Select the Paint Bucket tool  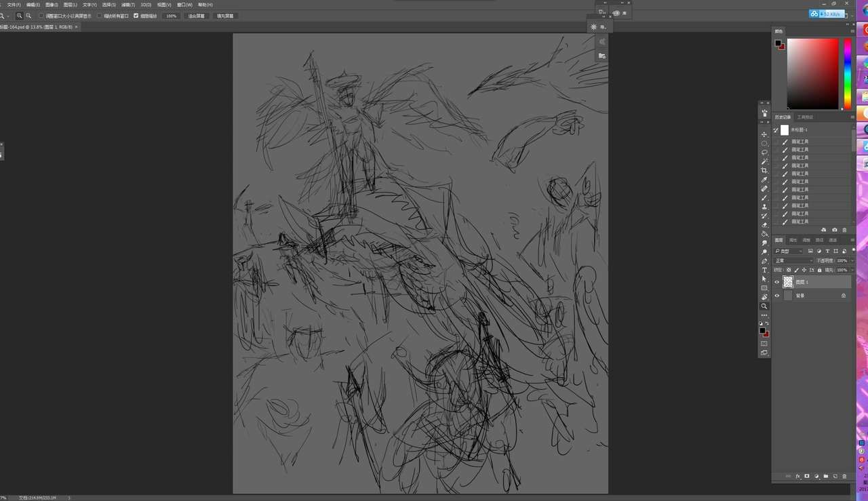tap(764, 234)
